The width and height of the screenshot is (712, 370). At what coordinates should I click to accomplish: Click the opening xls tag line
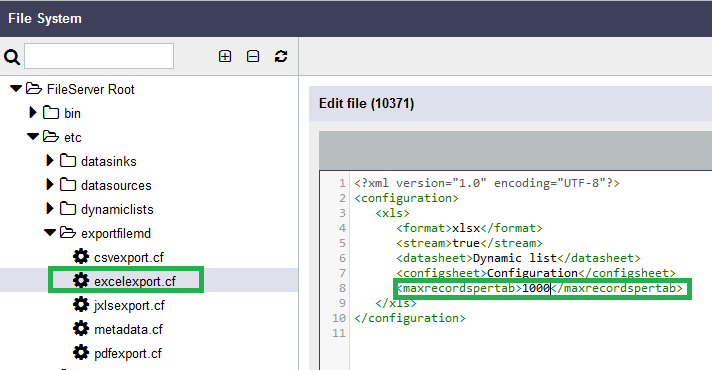(x=392, y=213)
